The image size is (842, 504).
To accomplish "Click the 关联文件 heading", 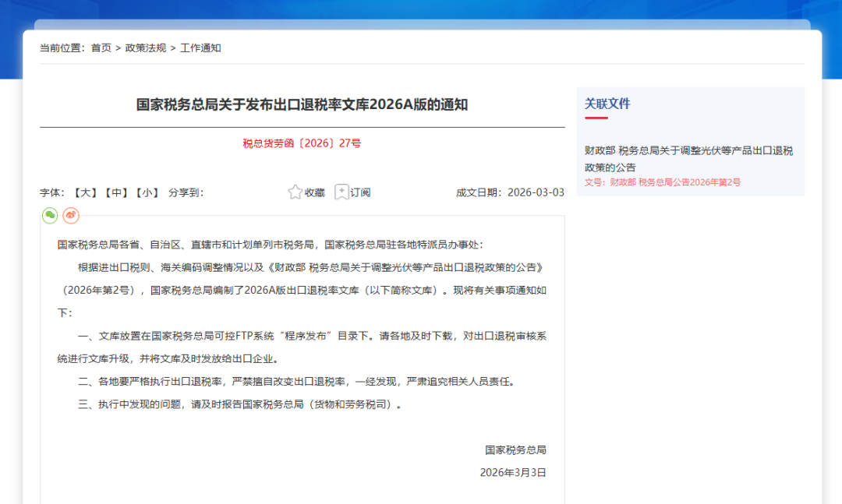I will pyautogui.click(x=607, y=104).
